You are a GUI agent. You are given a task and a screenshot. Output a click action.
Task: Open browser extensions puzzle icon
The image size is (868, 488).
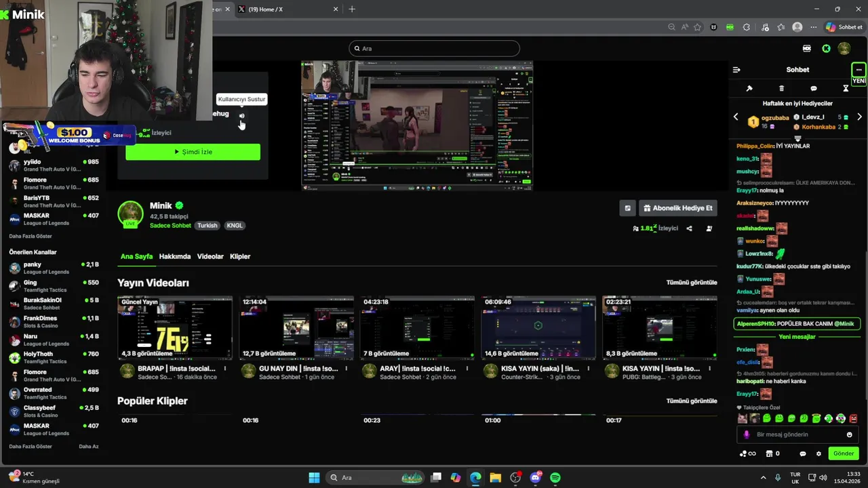(747, 27)
